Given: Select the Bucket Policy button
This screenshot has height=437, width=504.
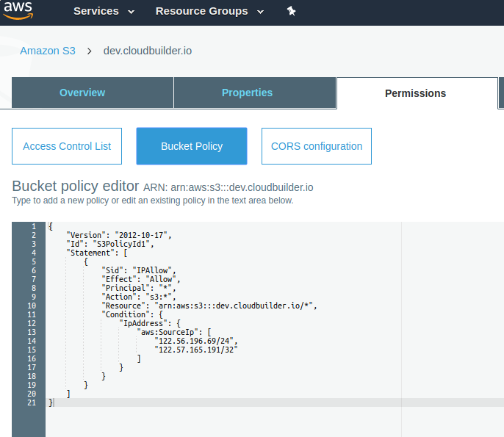Looking at the screenshot, I should (192, 146).
